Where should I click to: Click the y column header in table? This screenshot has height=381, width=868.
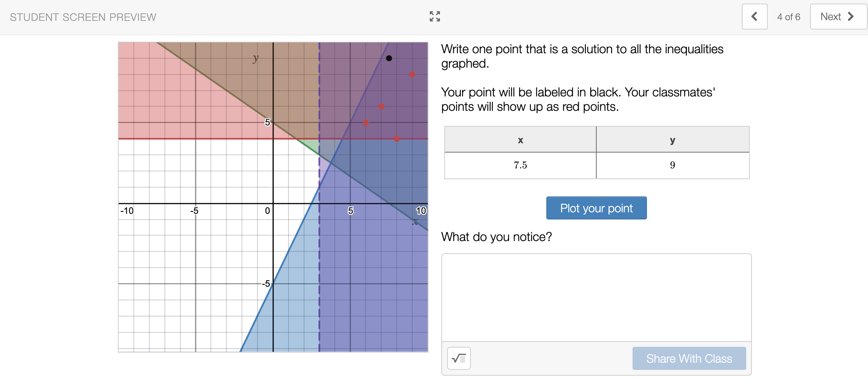pyautogui.click(x=672, y=140)
